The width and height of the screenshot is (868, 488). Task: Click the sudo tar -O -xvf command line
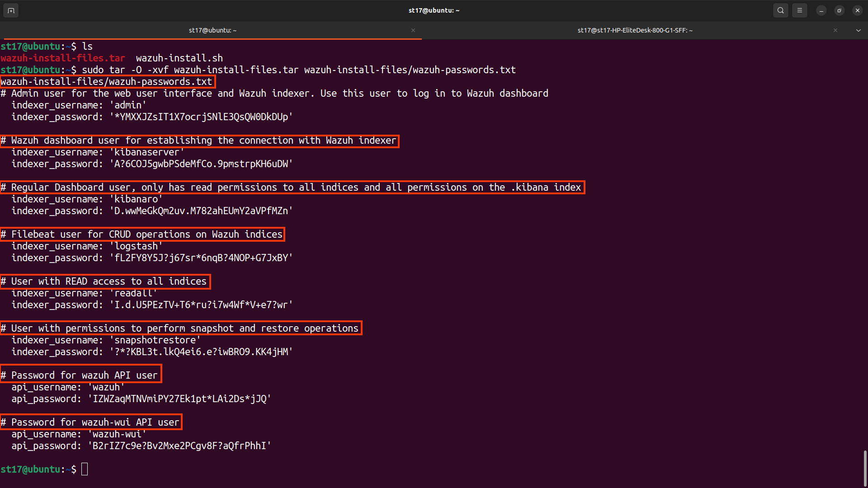tap(299, 70)
